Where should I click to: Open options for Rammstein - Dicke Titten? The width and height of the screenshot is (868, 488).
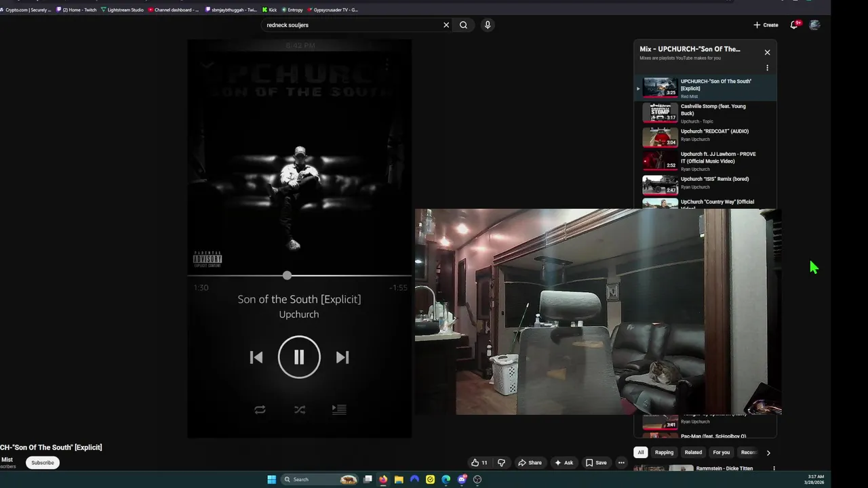(x=774, y=468)
